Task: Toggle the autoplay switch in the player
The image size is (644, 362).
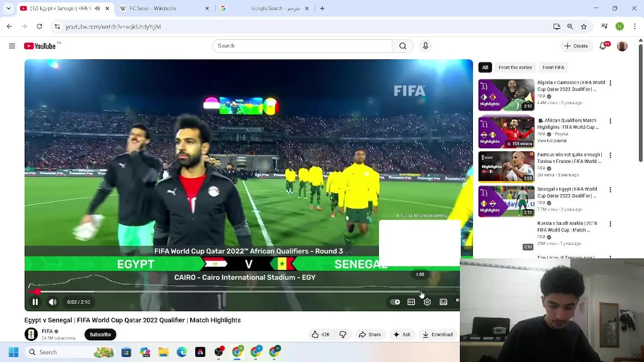Action: [395, 302]
